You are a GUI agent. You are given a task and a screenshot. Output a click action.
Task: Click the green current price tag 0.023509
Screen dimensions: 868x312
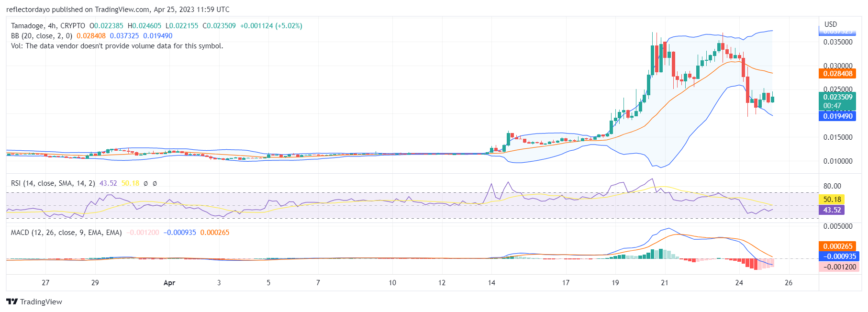pos(837,97)
